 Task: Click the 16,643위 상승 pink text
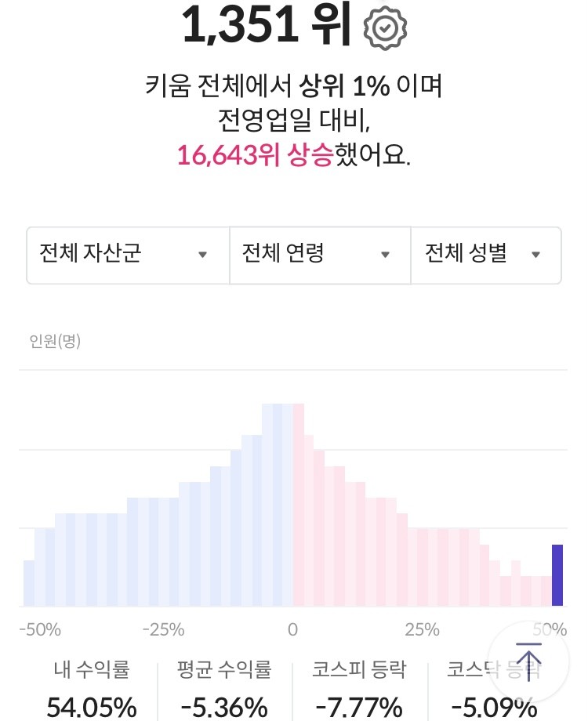[256, 154]
